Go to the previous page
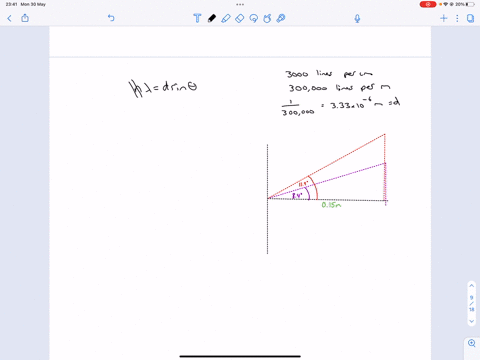Image resolution: width=480 pixels, height=360 pixels. tap(471, 286)
